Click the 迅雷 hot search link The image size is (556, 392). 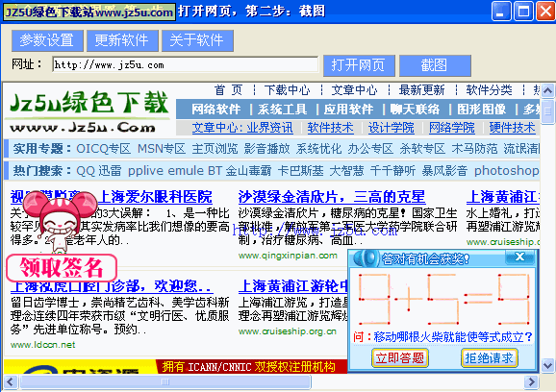coord(110,171)
